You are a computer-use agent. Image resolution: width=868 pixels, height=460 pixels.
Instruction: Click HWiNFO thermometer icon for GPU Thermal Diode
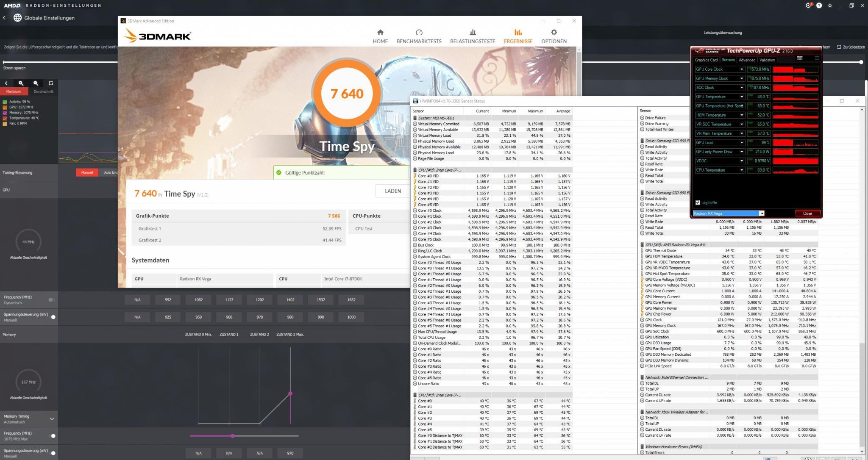[642, 250]
